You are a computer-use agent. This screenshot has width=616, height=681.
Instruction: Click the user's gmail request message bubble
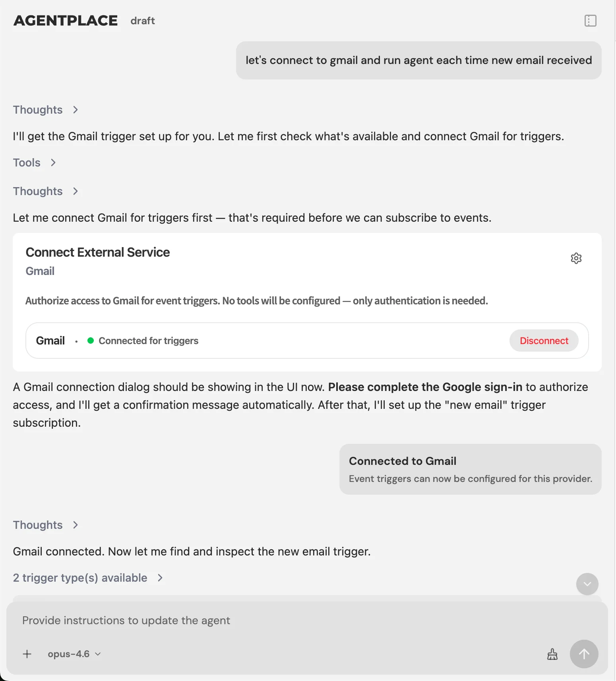coord(418,60)
